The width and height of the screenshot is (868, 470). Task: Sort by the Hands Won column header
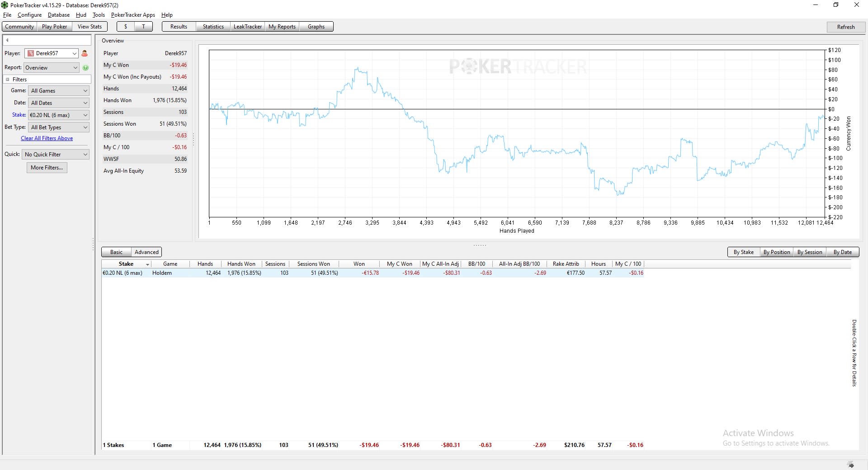[x=241, y=264]
